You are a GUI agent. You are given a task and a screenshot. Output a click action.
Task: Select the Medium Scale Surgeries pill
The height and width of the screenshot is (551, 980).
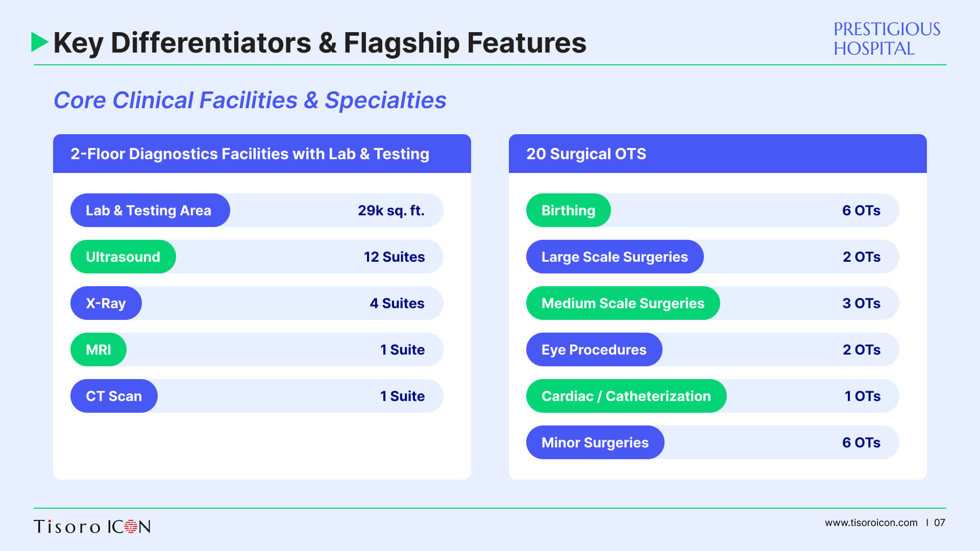point(623,303)
